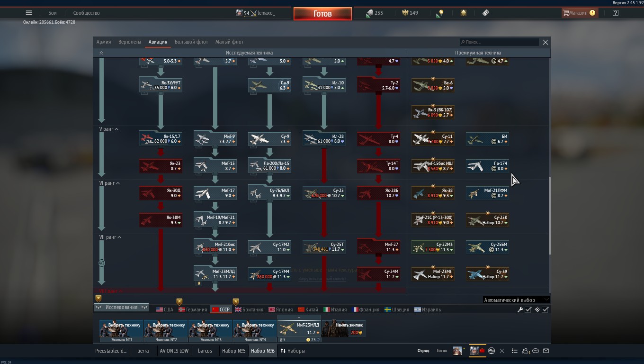Open the tickets inventory icon
644x364 pixels.
[486, 13]
